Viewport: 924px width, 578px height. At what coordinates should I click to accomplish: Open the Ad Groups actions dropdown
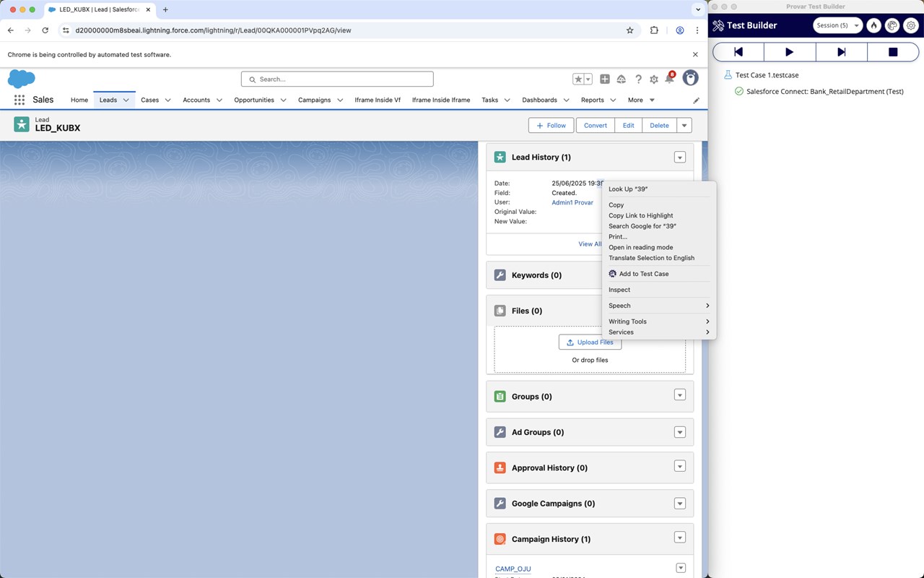pos(679,432)
